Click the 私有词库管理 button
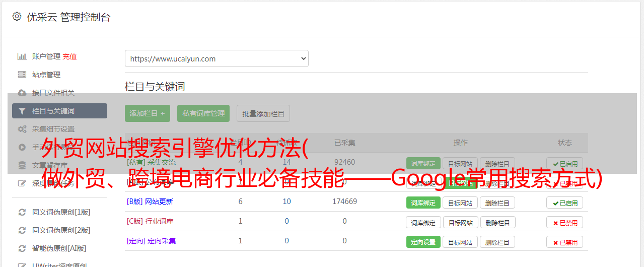 point(203,113)
